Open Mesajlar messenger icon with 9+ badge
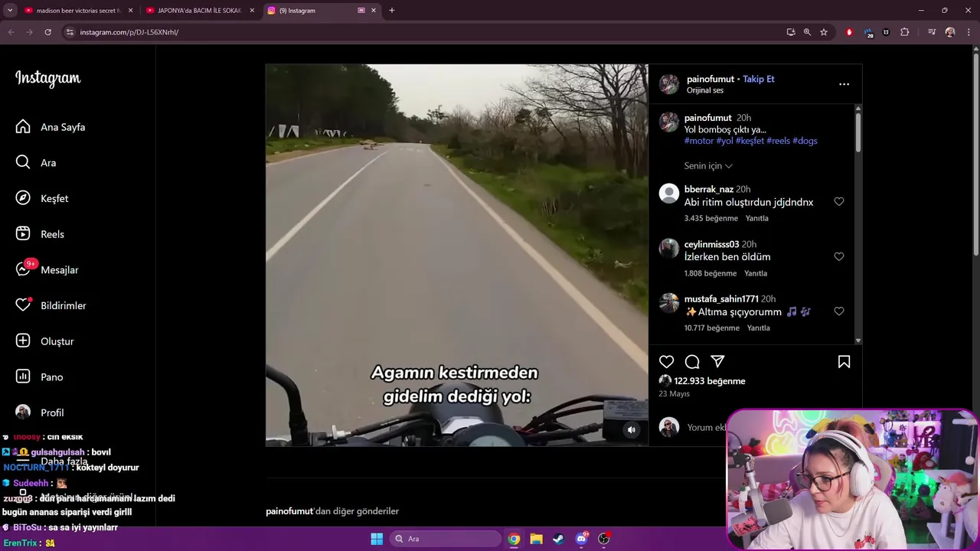 [x=23, y=269]
